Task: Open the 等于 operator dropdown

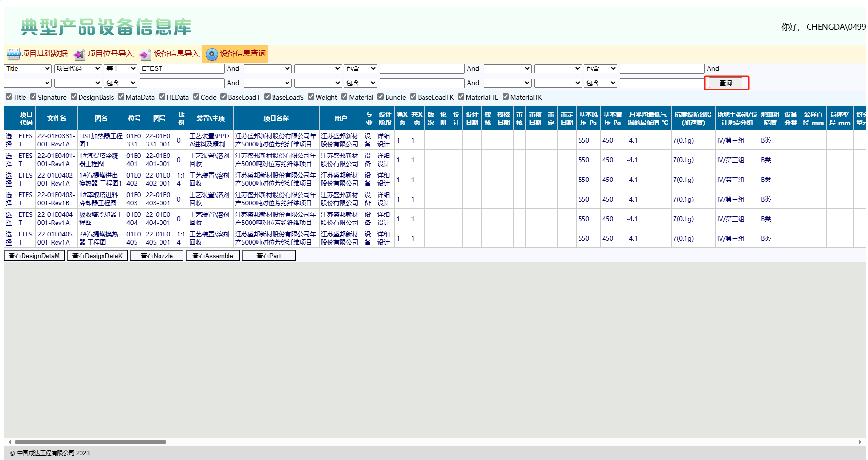Action: (x=121, y=69)
